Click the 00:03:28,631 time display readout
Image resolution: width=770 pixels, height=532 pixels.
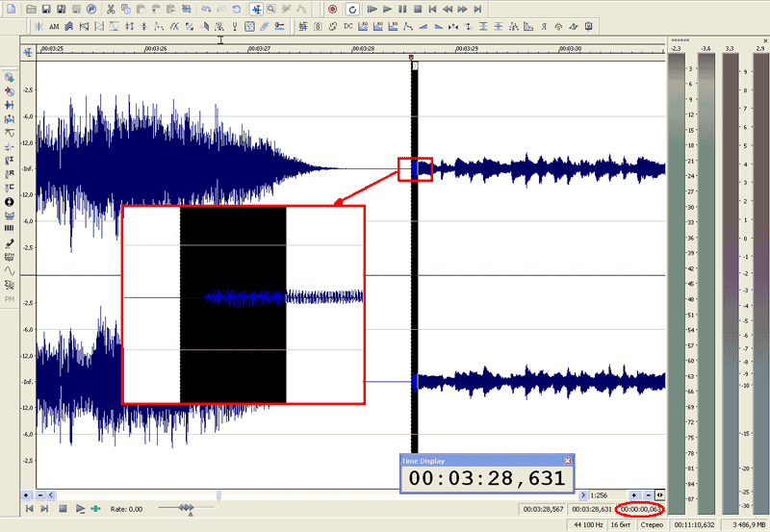point(486,478)
